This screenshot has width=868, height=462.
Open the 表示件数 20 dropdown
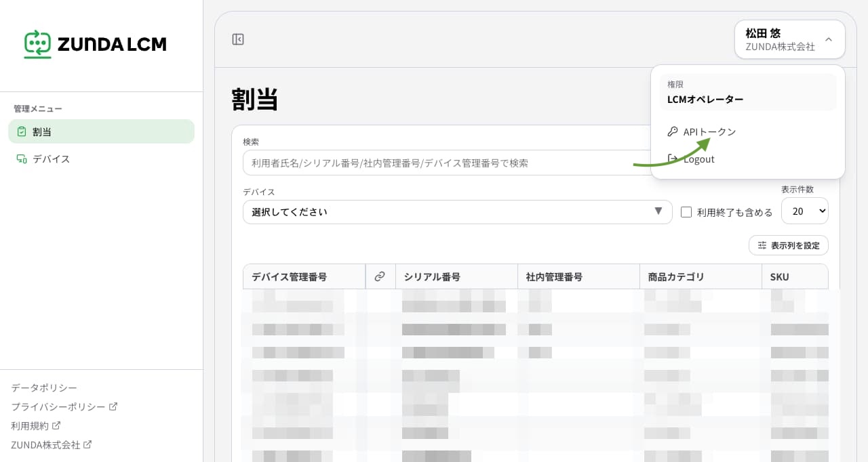[x=805, y=211]
